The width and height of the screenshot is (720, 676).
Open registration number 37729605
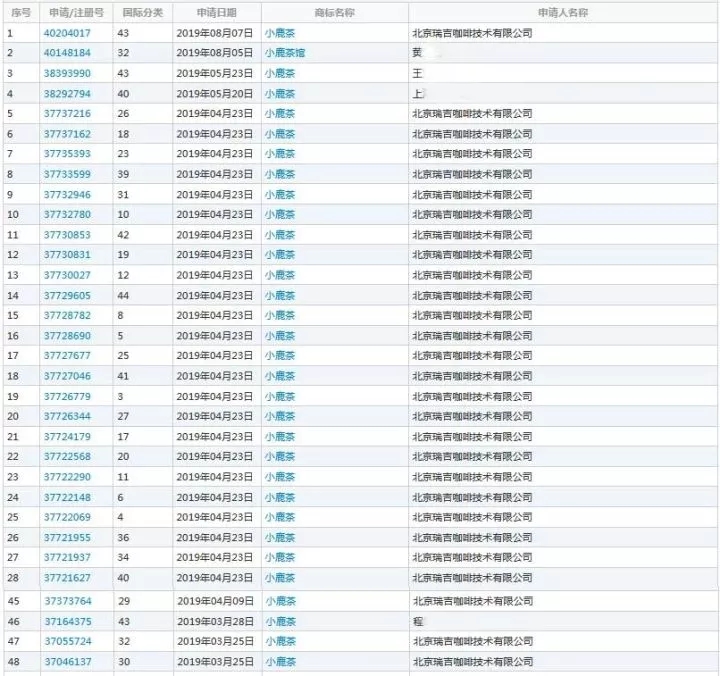67,295
